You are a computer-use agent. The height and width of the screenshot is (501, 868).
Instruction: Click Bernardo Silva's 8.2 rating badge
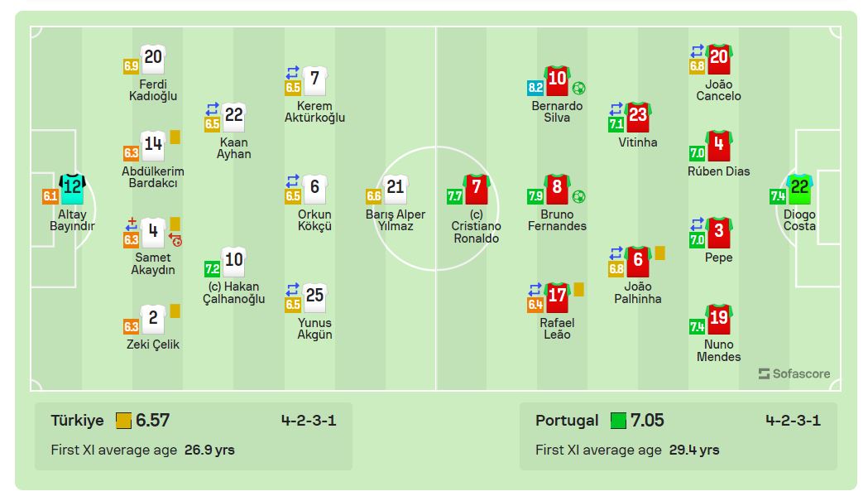click(x=535, y=87)
